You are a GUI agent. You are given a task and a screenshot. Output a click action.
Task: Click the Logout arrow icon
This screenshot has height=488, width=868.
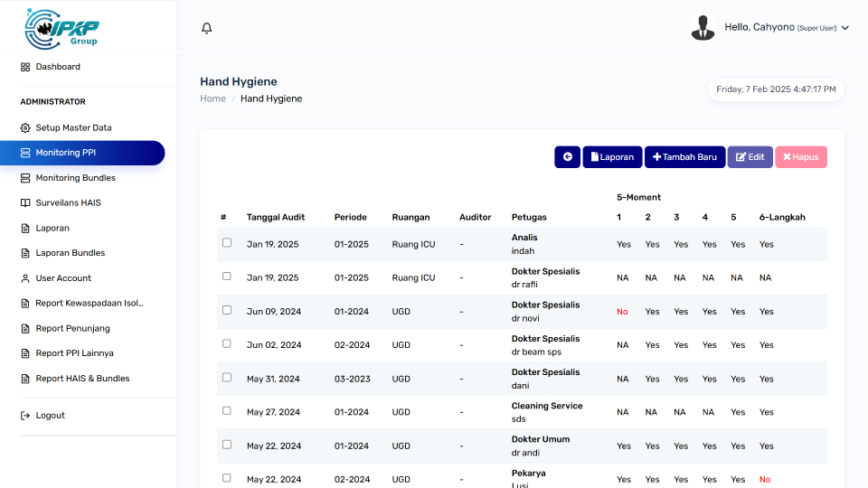tap(25, 416)
